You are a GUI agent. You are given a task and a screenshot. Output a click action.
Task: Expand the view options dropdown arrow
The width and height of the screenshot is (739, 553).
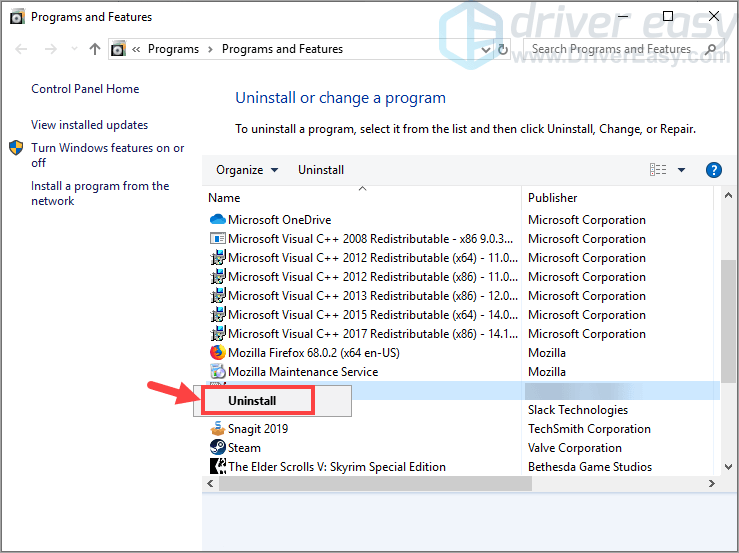coord(682,170)
